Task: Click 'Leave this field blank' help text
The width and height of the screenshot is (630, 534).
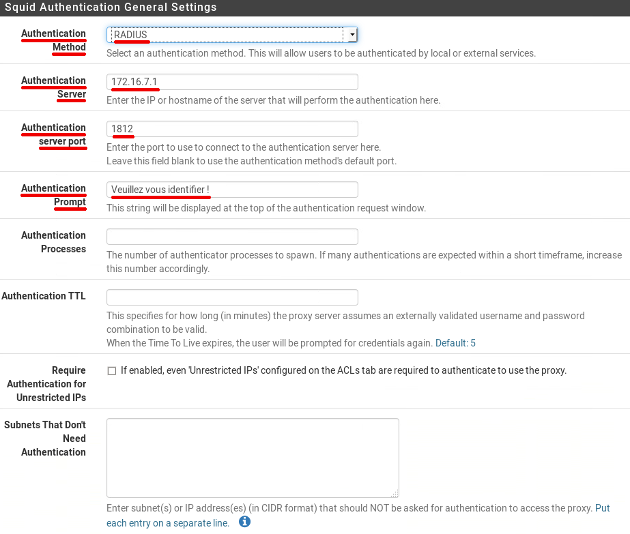Action: click(251, 161)
